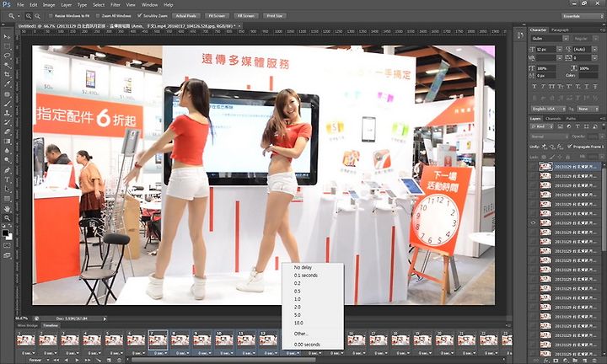Select frame 7 thumbnail in Timeline
The height and width of the screenshot is (364, 607).
point(158,340)
